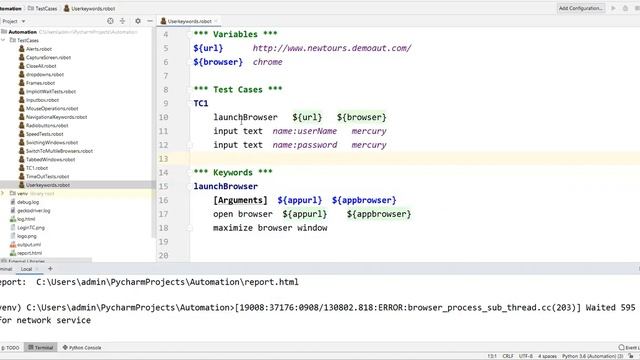The height and width of the screenshot is (360, 640).
Task: Click the newtours URL value on line 5
Action: pyautogui.click(x=332, y=48)
